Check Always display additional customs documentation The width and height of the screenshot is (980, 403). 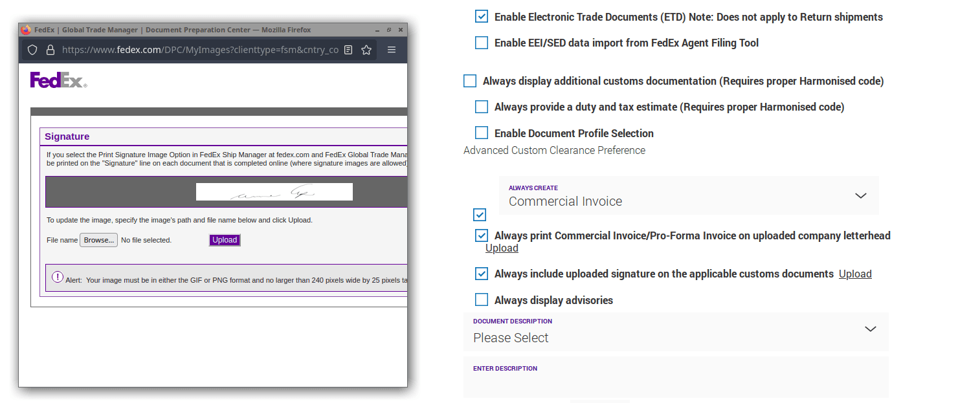(x=470, y=81)
